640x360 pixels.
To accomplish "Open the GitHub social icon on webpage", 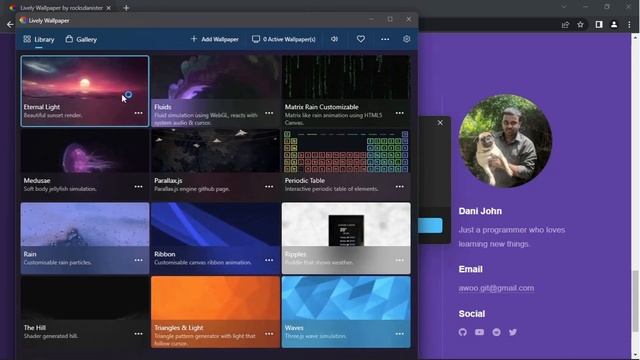I will pyautogui.click(x=462, y=332).
